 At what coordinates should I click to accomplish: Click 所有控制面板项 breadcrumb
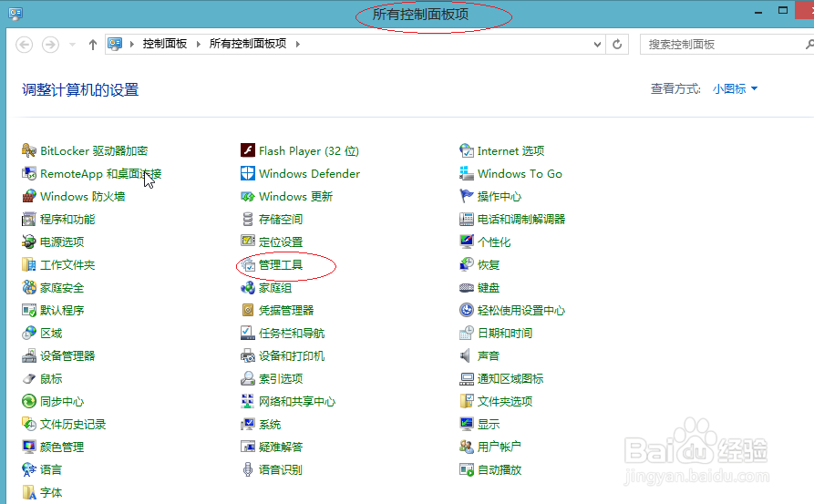pos(248,44)
